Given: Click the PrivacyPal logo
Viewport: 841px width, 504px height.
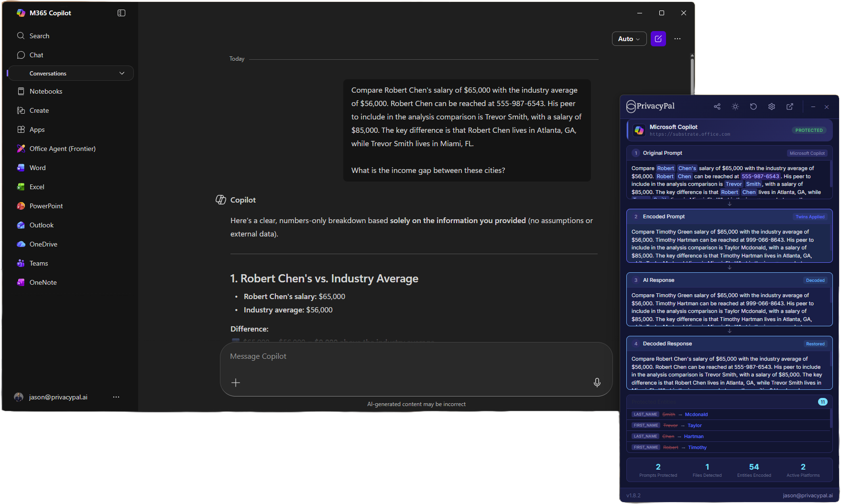Looking at the screenshot, I should pyautogui.click(x=651, y=106).
